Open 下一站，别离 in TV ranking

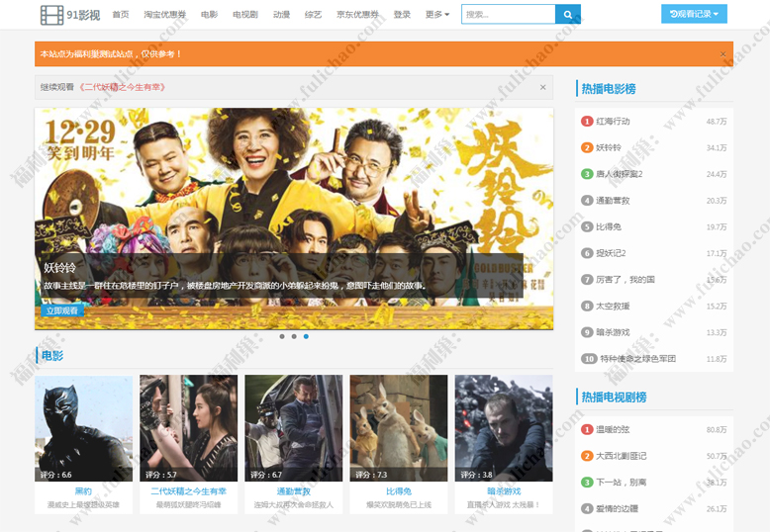pyautogui.click(x=622, y=483)
